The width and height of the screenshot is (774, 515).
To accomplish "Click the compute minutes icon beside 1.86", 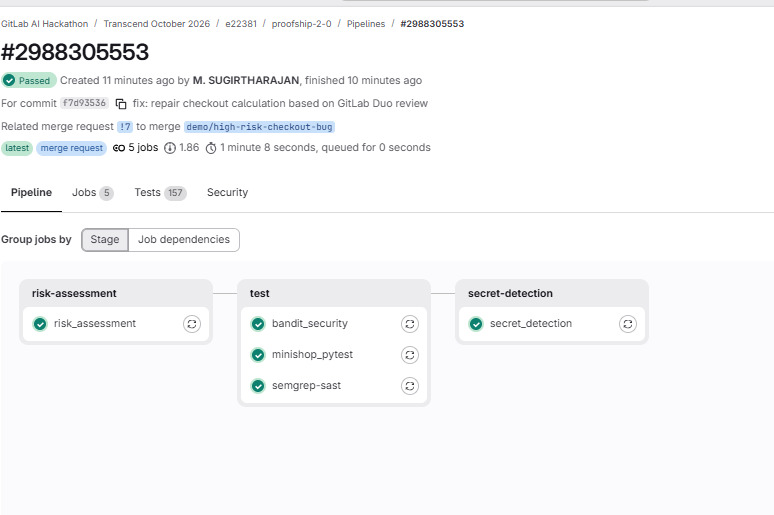I will pos(170,148).
